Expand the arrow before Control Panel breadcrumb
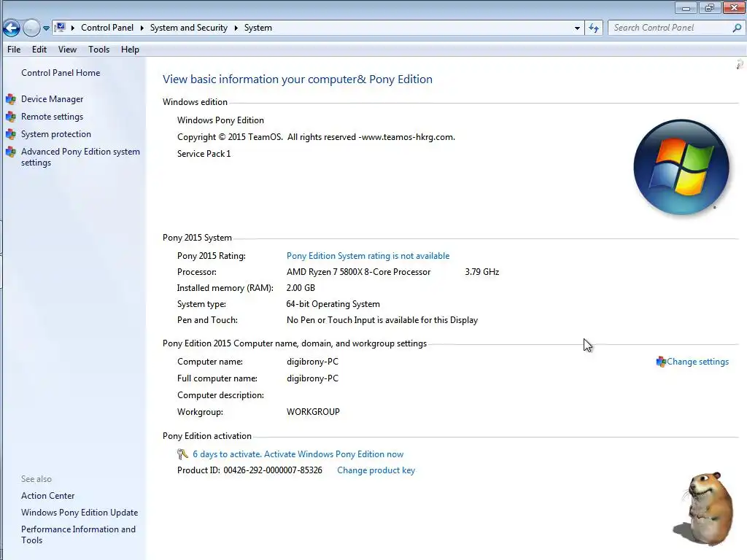747x560 pixels. [73, 28]
